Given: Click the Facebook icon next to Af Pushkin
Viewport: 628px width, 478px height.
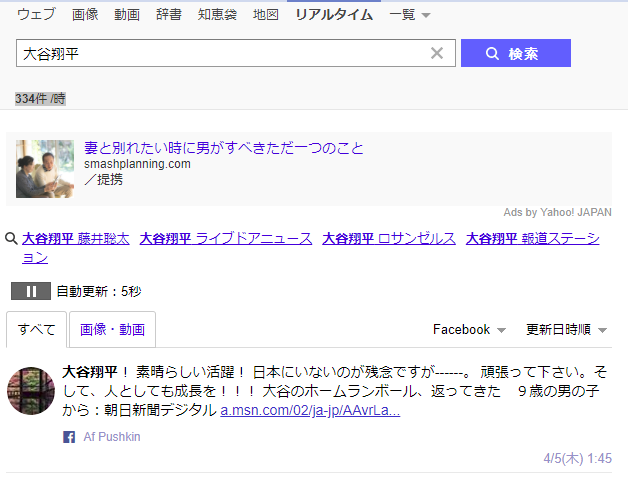Looking at the screenshot, I should pyautogui.click(x=69, y=437).
